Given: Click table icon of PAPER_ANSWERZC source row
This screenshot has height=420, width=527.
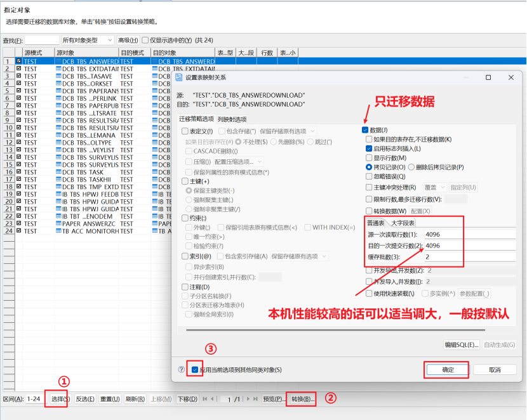Looking at the screenshot, I should [x=58, y=223].
